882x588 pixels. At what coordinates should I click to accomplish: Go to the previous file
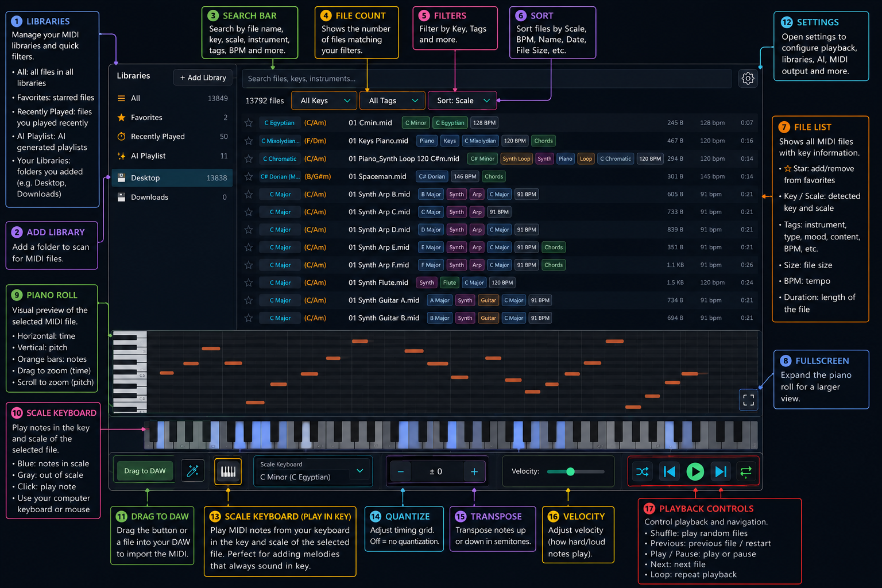pyautogui.click(x=669, y=471)
